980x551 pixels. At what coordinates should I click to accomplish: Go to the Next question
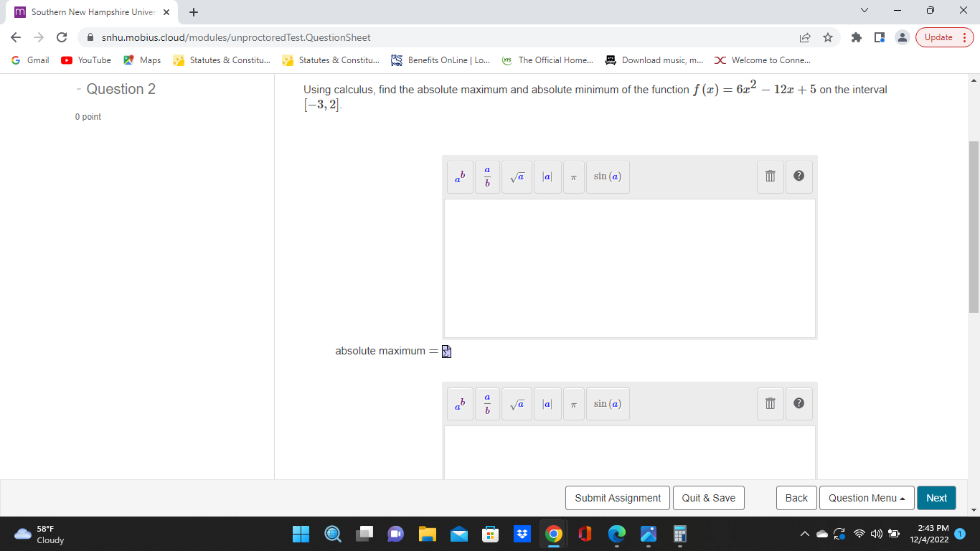point(936,497)
